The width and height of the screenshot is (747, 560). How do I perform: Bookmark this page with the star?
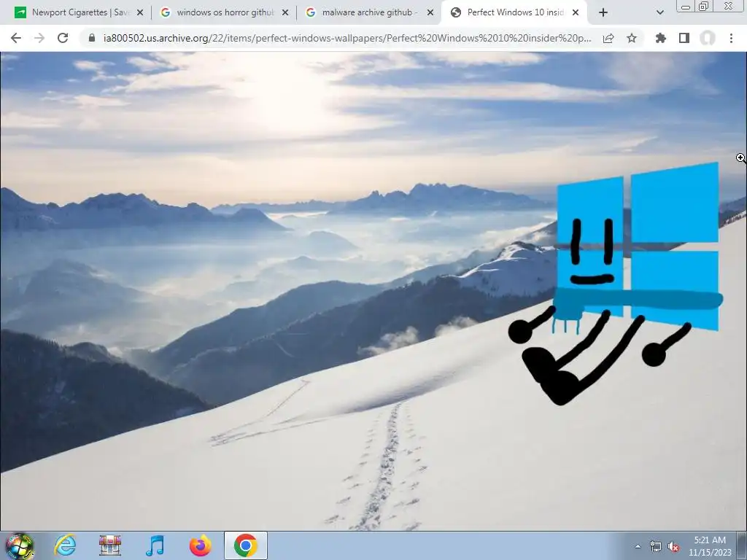(632, 38)
